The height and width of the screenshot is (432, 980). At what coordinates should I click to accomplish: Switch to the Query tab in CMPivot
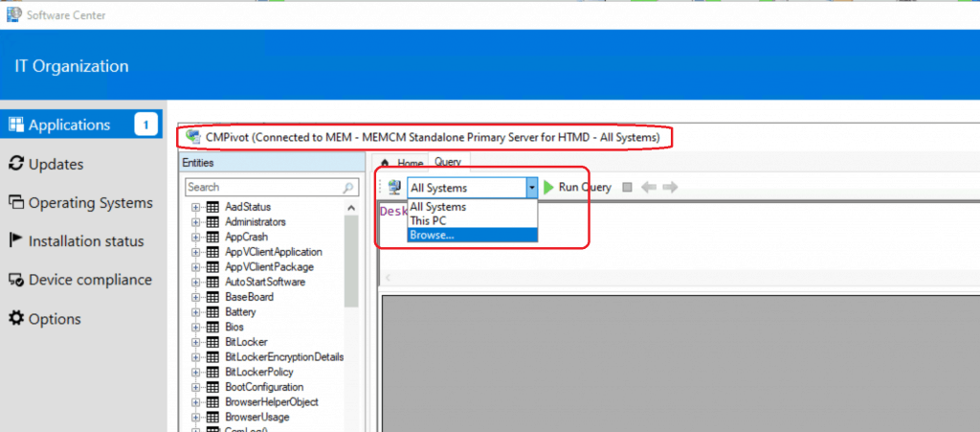448,161
